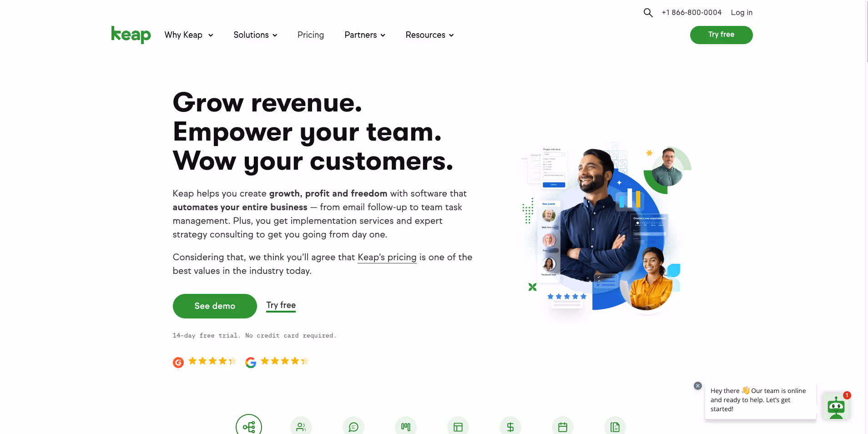This screenshot has width=868, height=434.
Task: Click the header Try free button
Action: pyautogui.click(x=721, y=35)
